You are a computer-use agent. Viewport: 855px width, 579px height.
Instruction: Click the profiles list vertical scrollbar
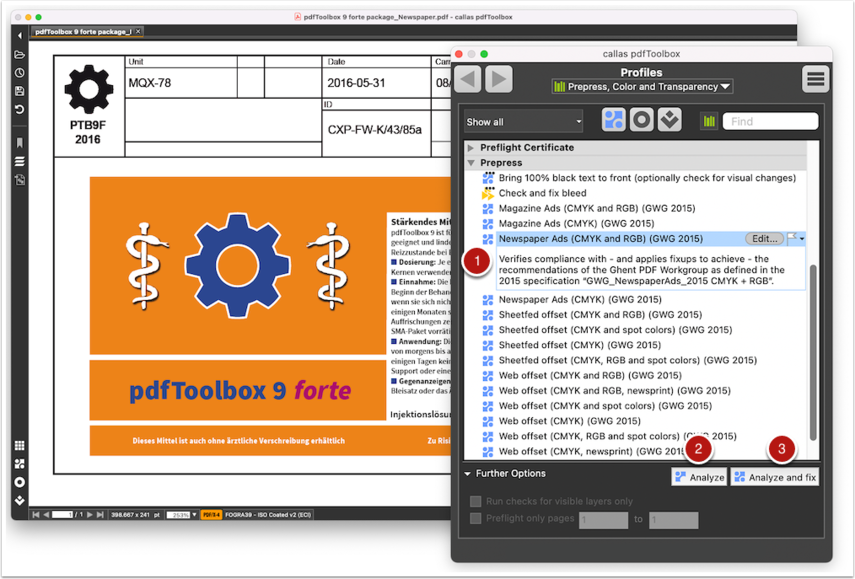813,352
